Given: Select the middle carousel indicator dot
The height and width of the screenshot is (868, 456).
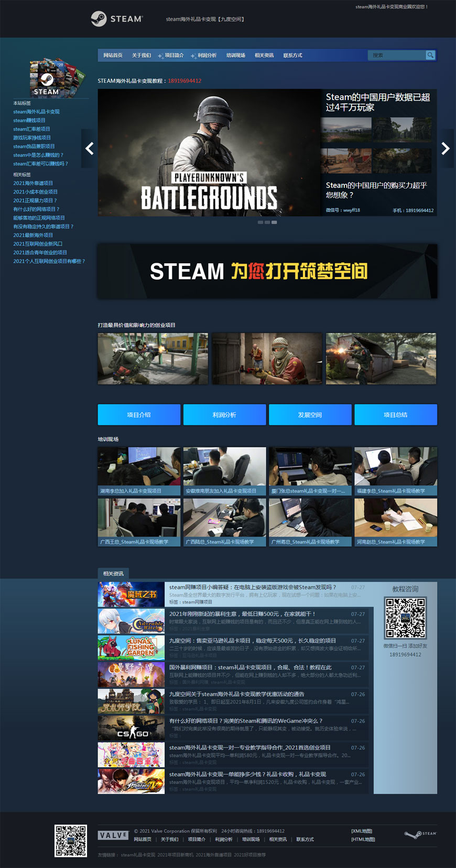Looking at the screenshot, I should 267,222.
